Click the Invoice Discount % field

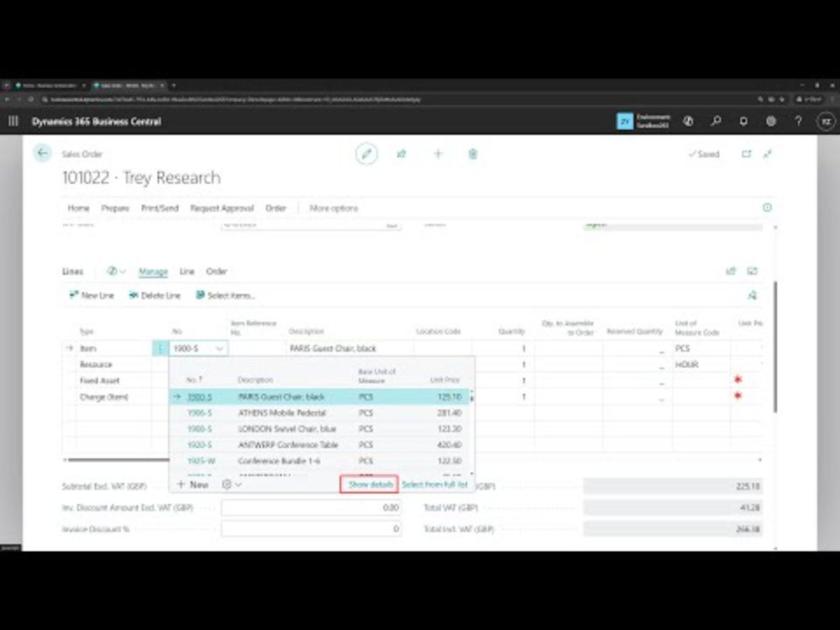(x=312, y=528)
